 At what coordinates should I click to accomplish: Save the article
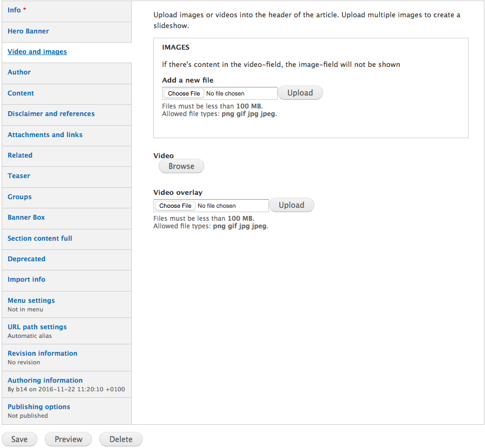pyautogui.click(x=19, y=439)
